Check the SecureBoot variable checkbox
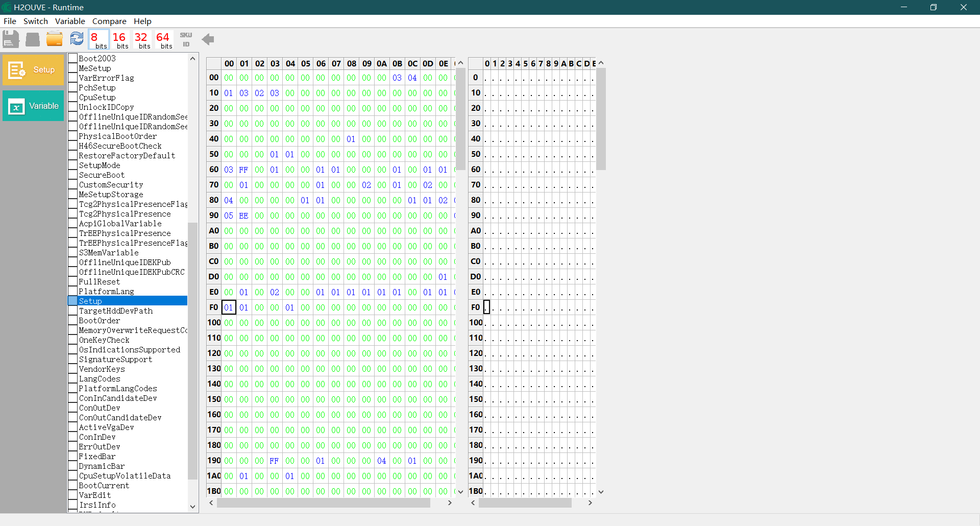Screen dimensions: 980x526 pyautogui.click(x=73, y=175)
